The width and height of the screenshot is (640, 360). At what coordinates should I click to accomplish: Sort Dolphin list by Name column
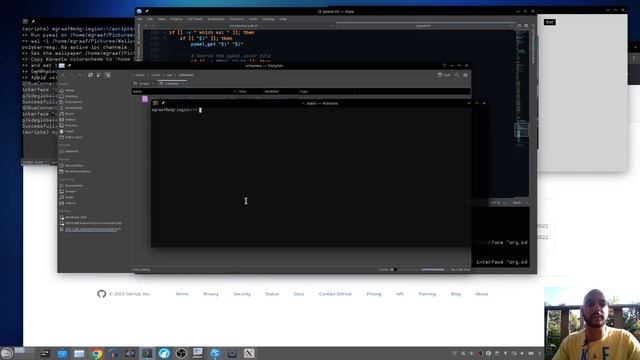coord(183,91)
